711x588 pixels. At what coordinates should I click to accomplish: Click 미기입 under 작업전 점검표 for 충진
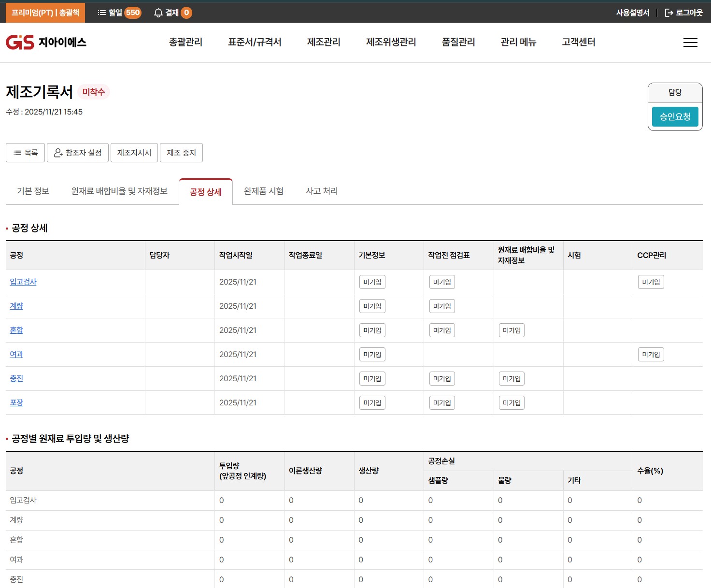click(x=442, y=379)
